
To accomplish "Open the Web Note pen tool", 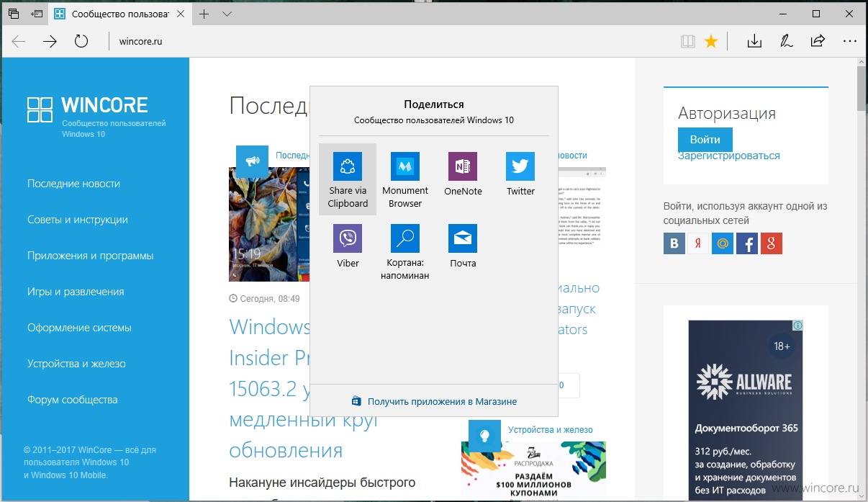I will click(x=786, y=41).
